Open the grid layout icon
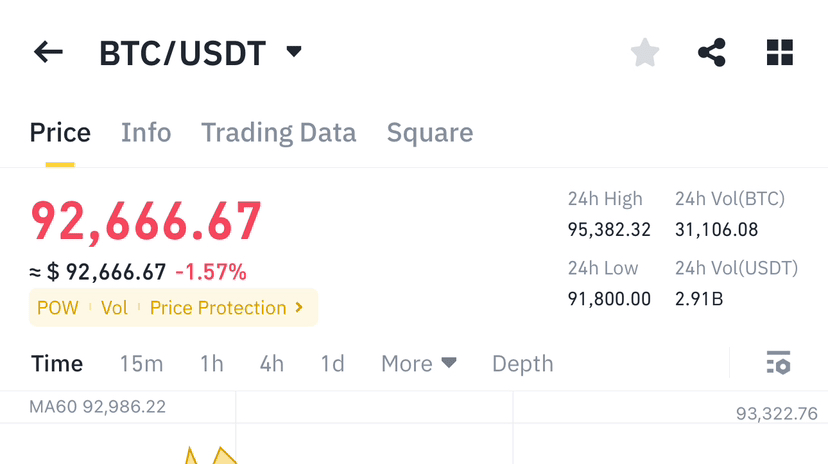828x464 pixels. [x=780, y=53]
